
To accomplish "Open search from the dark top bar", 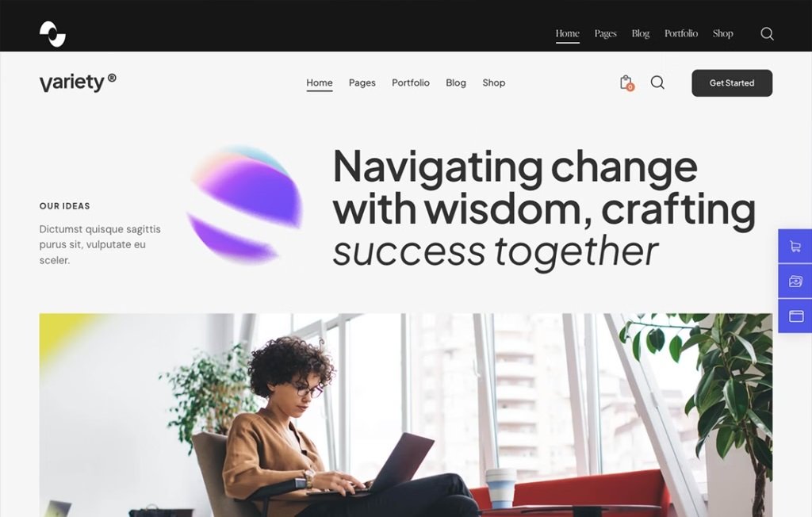I will pyautogui.click(x=767, y=33).
